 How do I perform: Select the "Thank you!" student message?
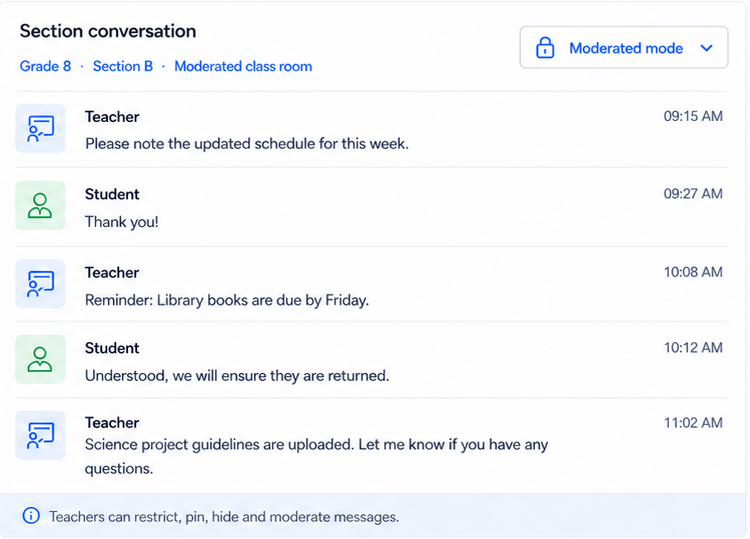(x=121, y=222)
